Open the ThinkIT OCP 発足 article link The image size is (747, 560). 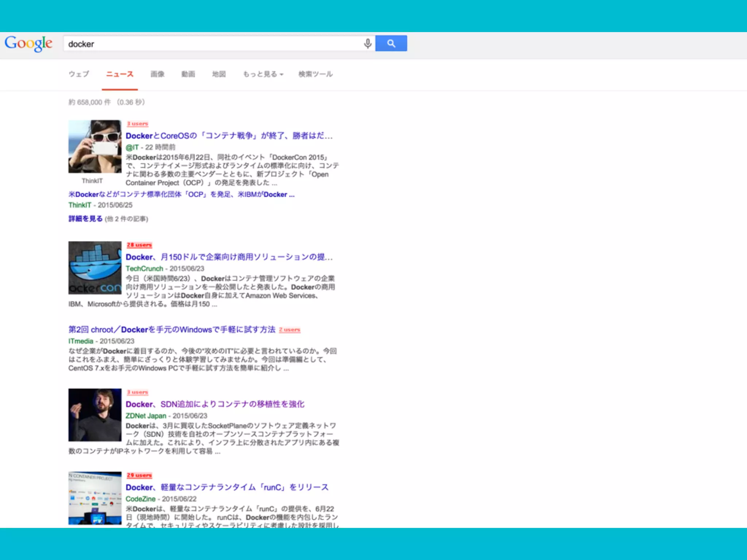(x=181, y=195)
